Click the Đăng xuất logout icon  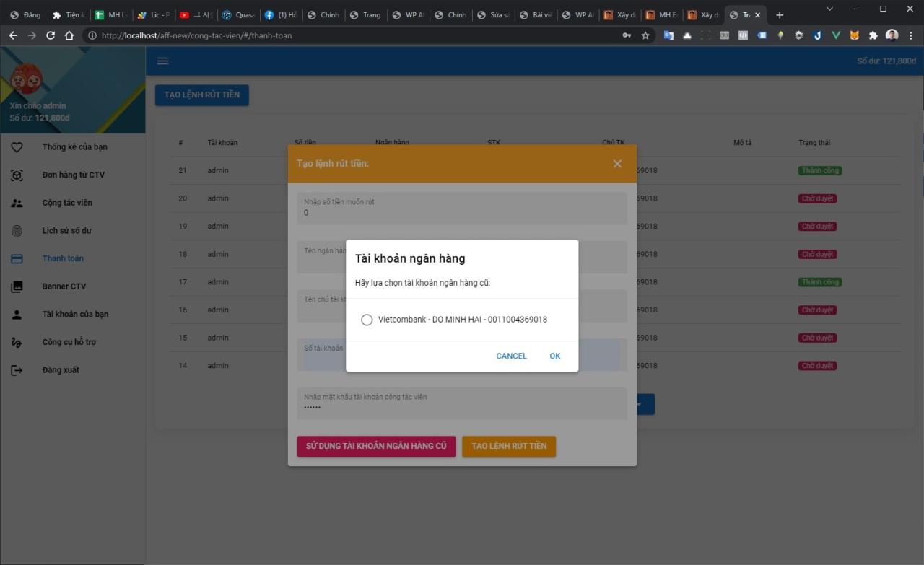click(17, 370)
